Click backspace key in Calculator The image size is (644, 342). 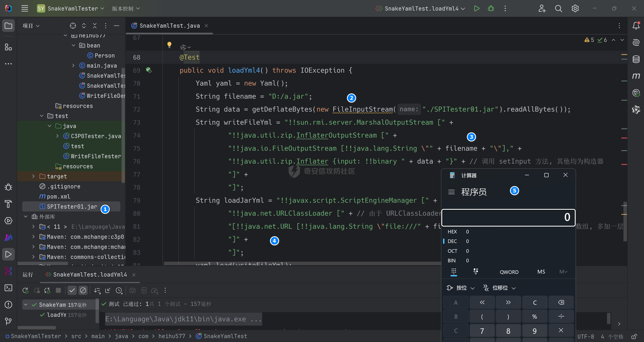[x=561, y=302]
